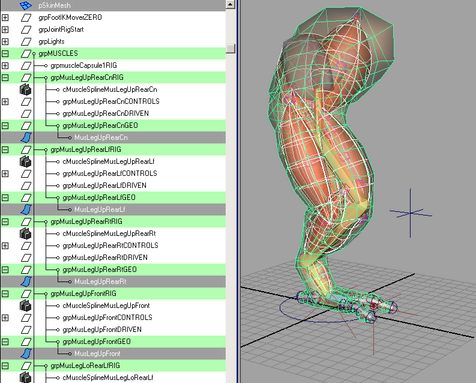Click the locator cross in the viewport
The width and height of the screenshot is (476, 383).
tap(410, 213)
